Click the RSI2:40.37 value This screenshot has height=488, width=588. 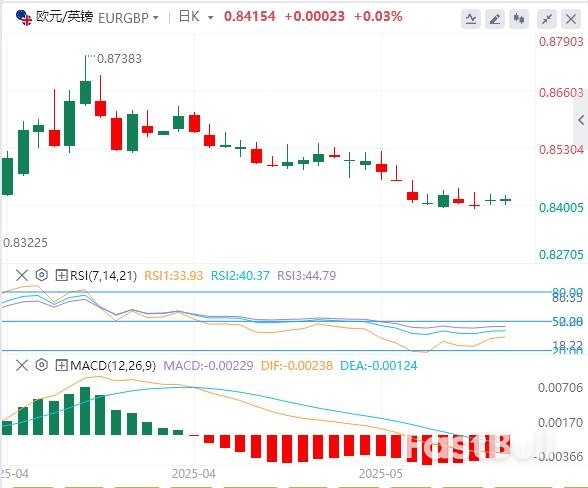pyautogui.click(x=240, y=276)
